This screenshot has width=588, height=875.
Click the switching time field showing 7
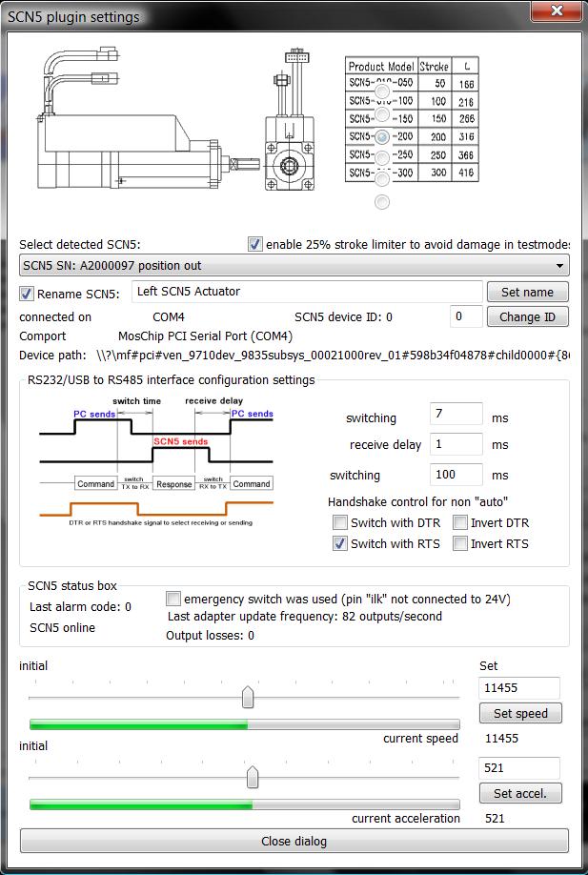456,414
